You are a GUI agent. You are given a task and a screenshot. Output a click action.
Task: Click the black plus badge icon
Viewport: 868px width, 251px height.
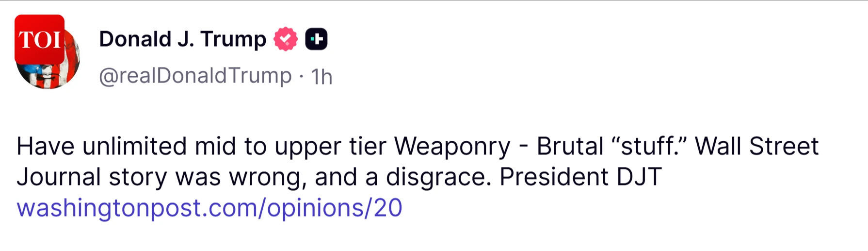pos(316,39)
